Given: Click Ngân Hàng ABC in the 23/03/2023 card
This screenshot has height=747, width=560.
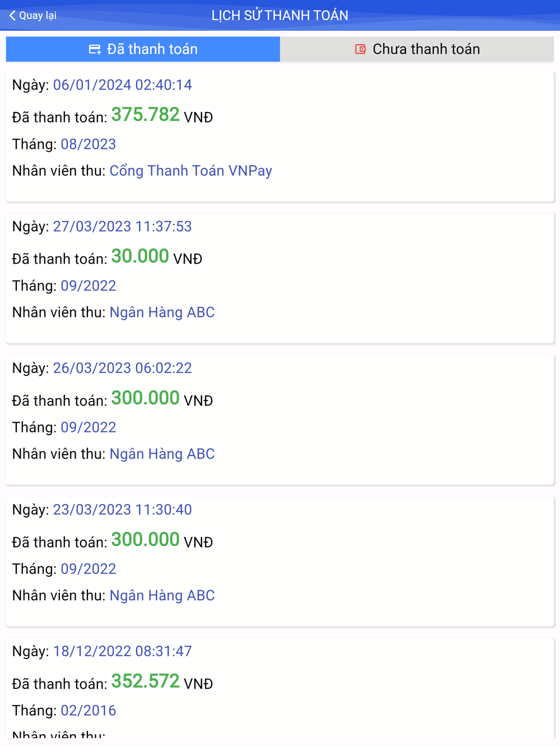Looking at the screenshot, I should click(x=162, y=596).
